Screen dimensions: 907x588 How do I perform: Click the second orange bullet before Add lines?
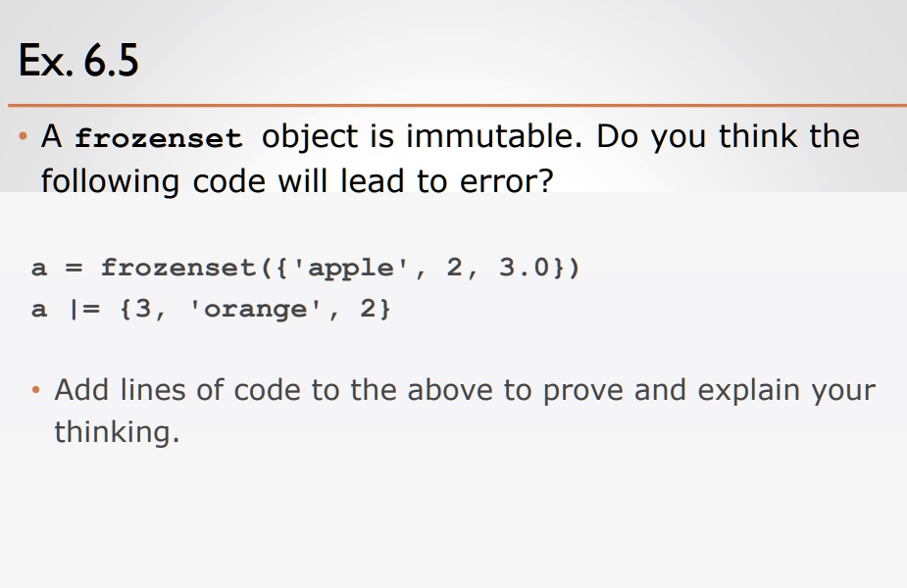(36, 390)
